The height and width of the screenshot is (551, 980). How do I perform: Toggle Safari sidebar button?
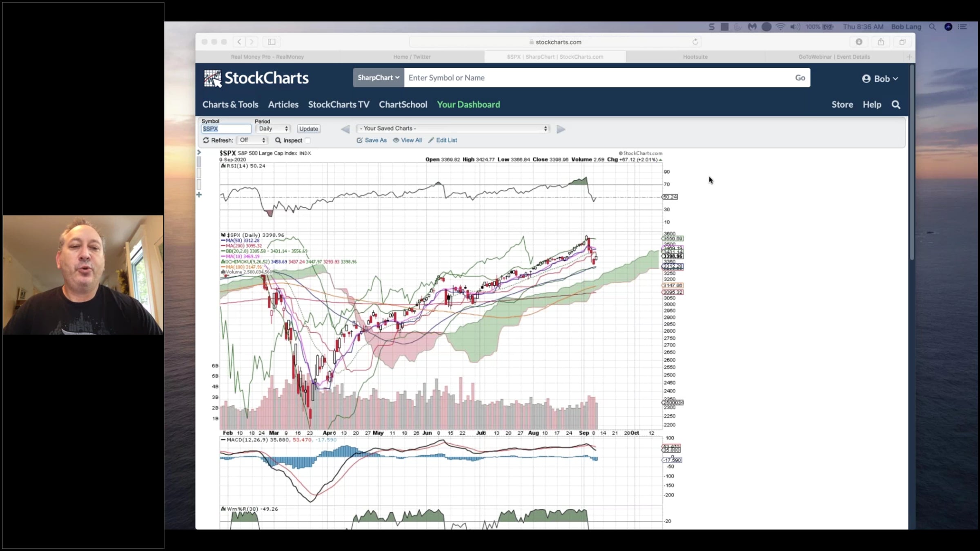pos(272,42)
